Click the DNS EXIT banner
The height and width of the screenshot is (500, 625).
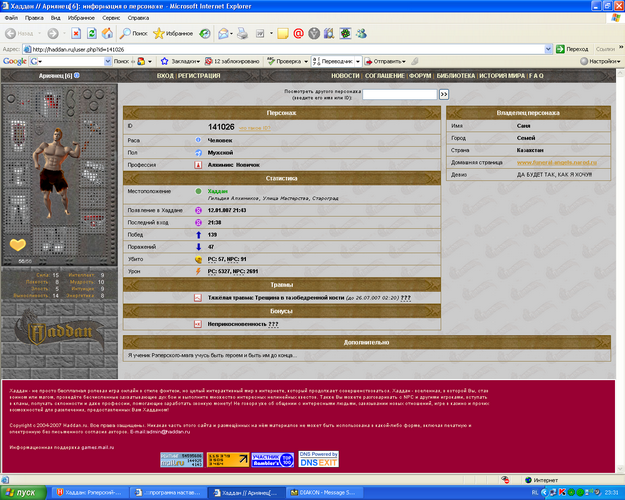coord(318,459)
